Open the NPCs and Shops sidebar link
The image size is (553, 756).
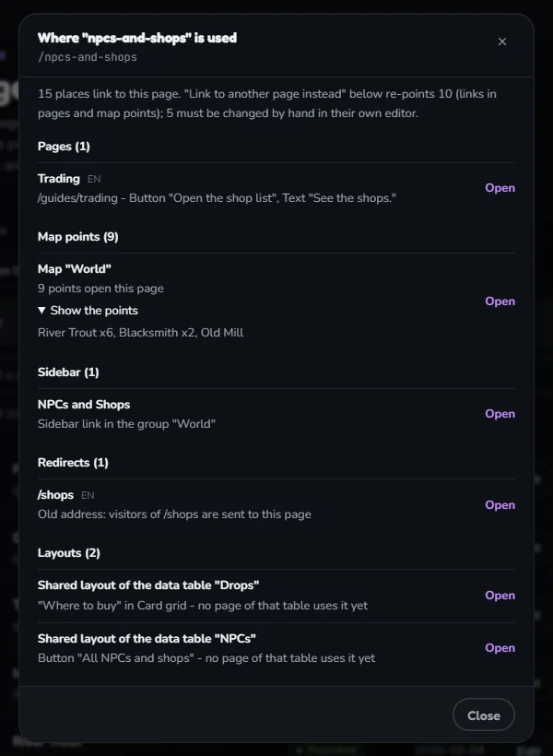click(x=500, y=414)
